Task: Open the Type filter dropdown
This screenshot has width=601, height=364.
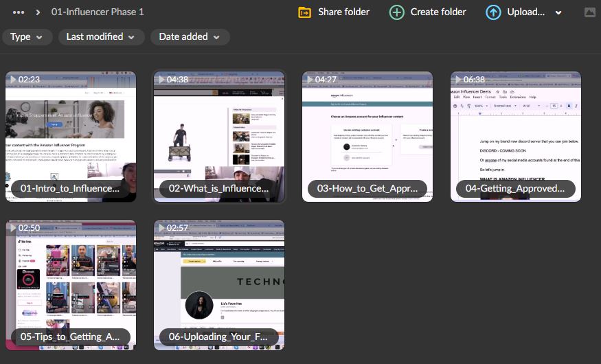Action: coord(27,37)
